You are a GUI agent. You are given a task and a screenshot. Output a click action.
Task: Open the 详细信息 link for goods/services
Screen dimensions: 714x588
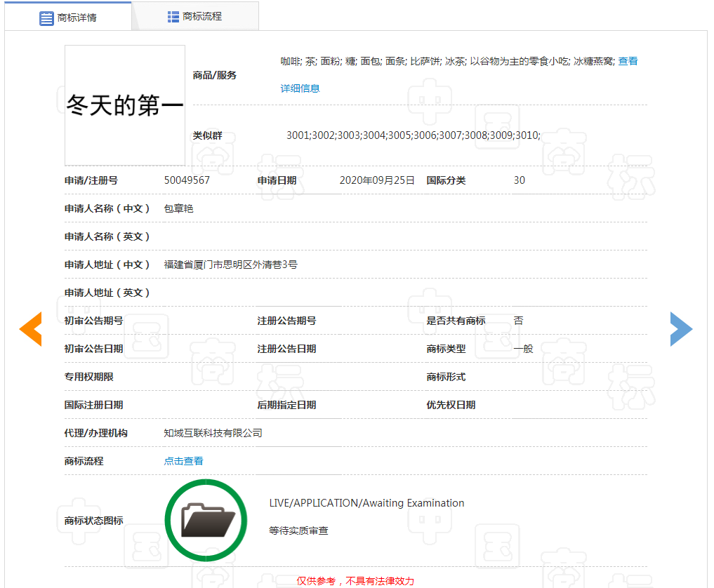coord(300,88)
